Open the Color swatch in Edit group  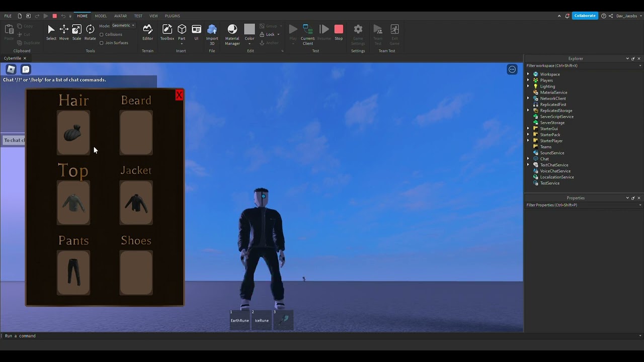[x=250, y=29]
